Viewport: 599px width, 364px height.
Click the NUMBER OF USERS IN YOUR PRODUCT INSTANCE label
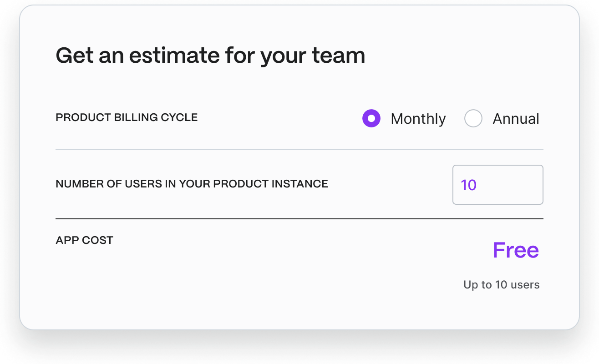192,184
